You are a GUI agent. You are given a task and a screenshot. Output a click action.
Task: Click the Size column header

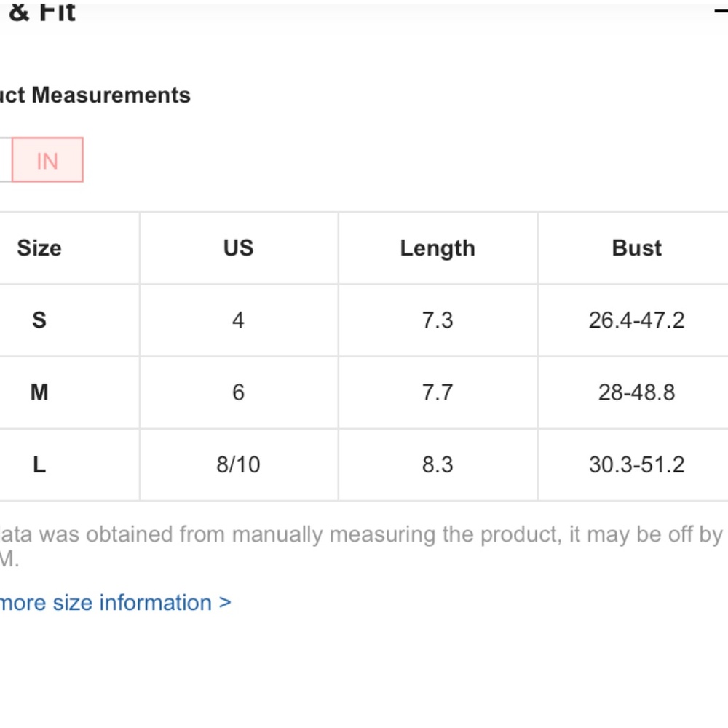[39, 248]
